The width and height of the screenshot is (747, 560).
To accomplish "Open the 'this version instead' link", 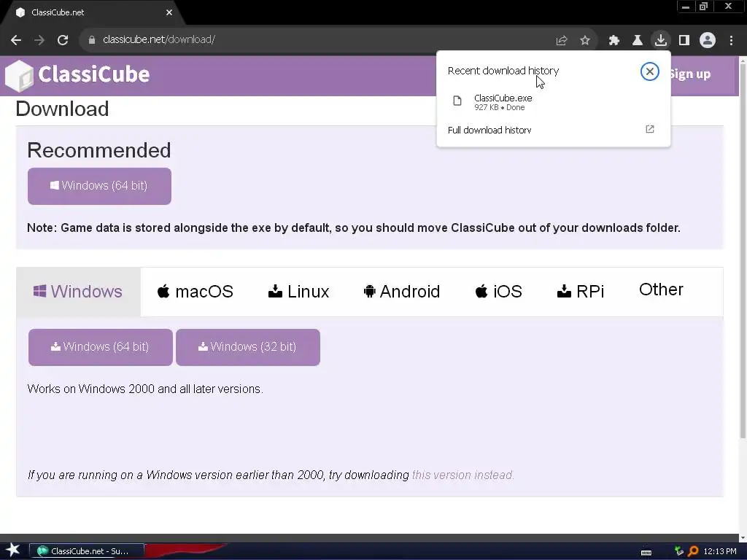I will 463,475.
